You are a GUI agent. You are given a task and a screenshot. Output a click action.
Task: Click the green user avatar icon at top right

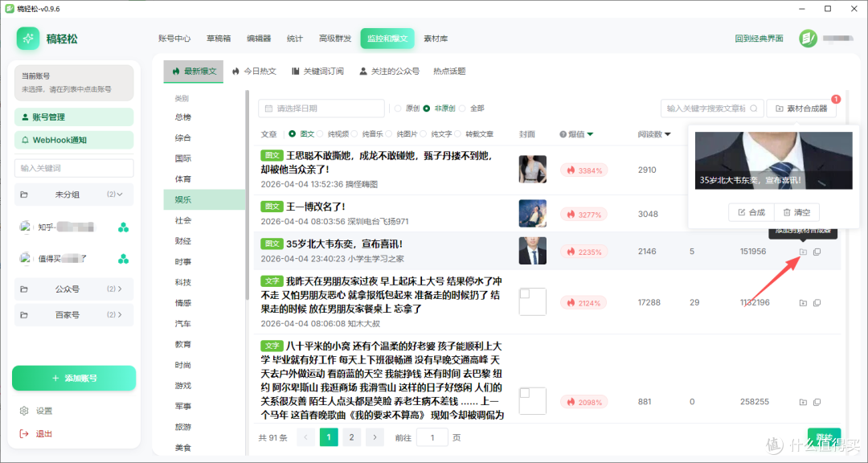click(x=808, y=39)
